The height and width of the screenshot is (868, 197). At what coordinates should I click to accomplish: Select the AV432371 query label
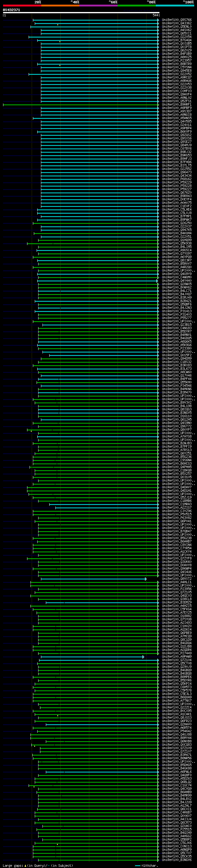pyautogui.click(x=11, y=10)
